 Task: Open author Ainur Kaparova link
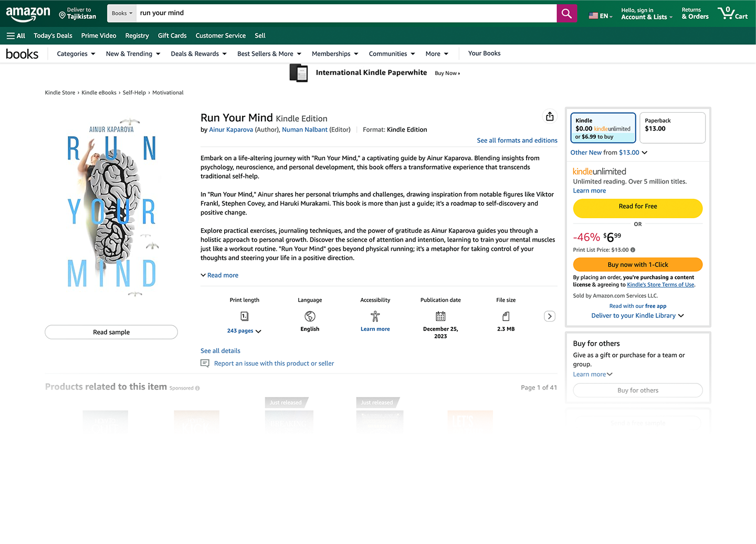click(x=231, y=130)
